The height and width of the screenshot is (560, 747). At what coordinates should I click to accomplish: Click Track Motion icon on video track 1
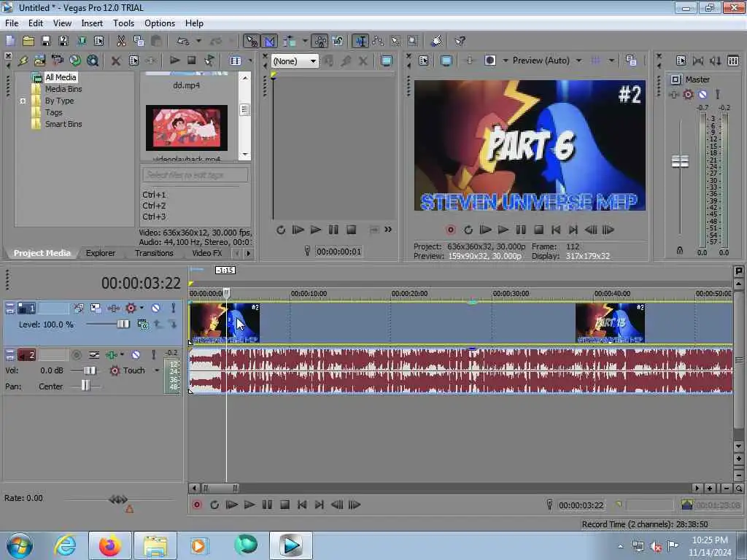[x=96, y=308]
